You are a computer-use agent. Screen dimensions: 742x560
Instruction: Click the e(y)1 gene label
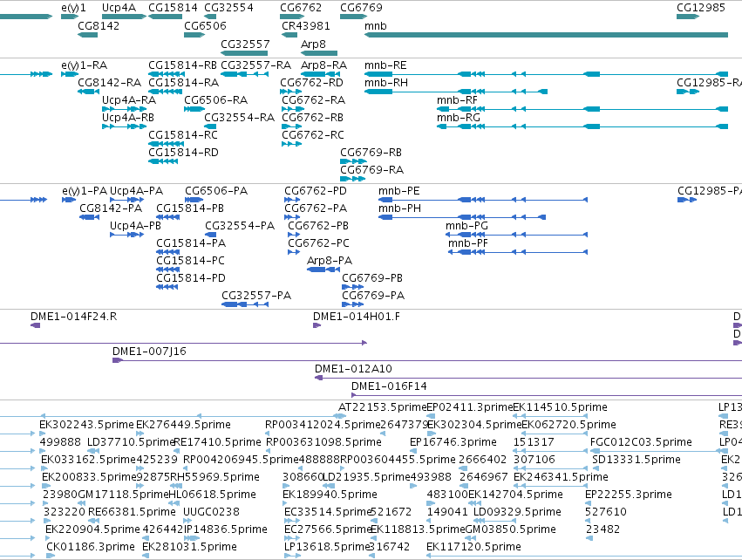pos(74,8)
